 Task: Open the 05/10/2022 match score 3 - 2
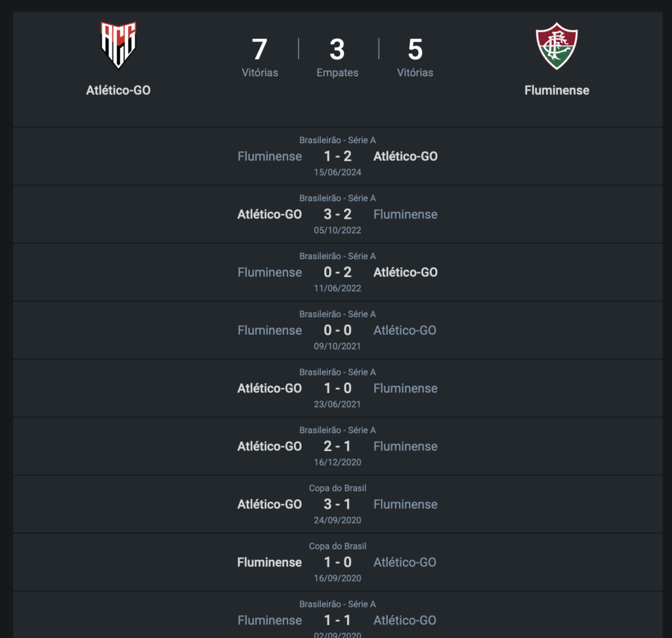[x=337, y=214]
